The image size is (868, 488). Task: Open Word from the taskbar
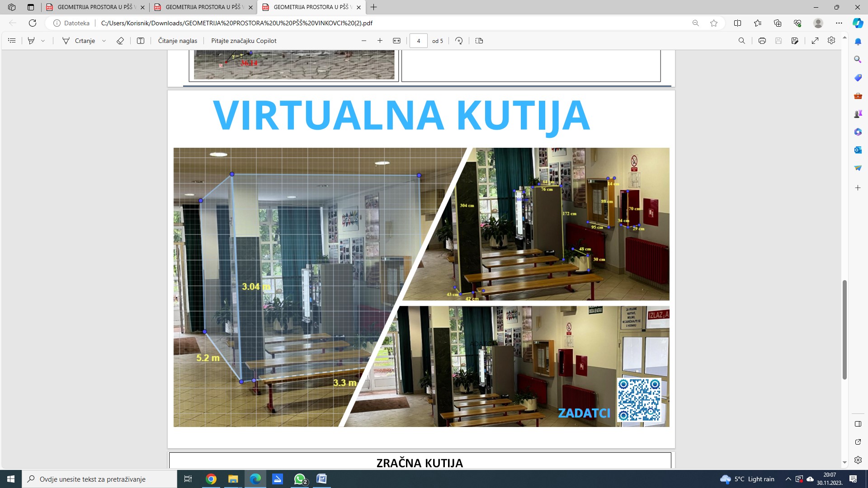(322, 479)
